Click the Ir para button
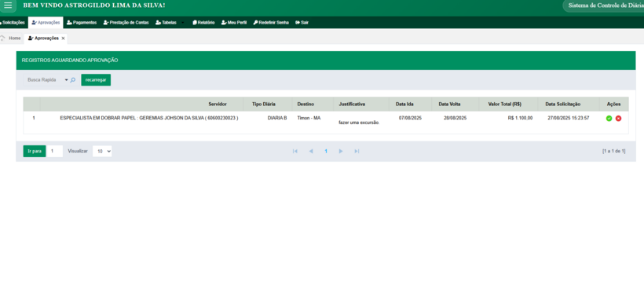This screenshot has height=293, width=644. [x=35, y=152]
